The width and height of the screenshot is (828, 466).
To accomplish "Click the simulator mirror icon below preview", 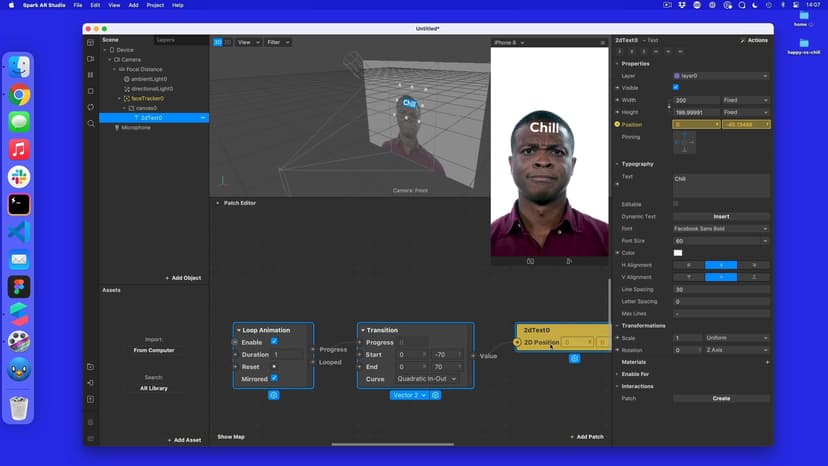I will click(x=569, y=261).
